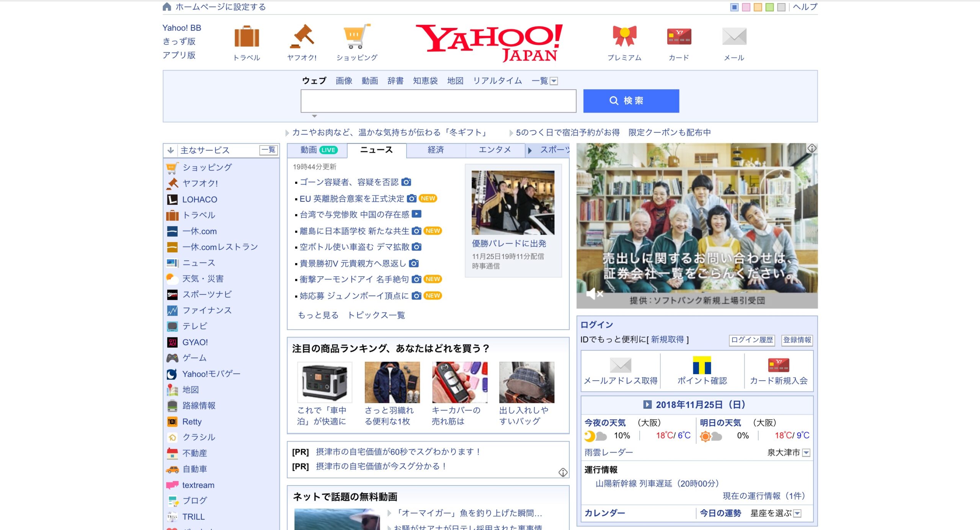Click the 自動車 car icon in sidebar
The image size is (980, 530).
tap(172, 469)
